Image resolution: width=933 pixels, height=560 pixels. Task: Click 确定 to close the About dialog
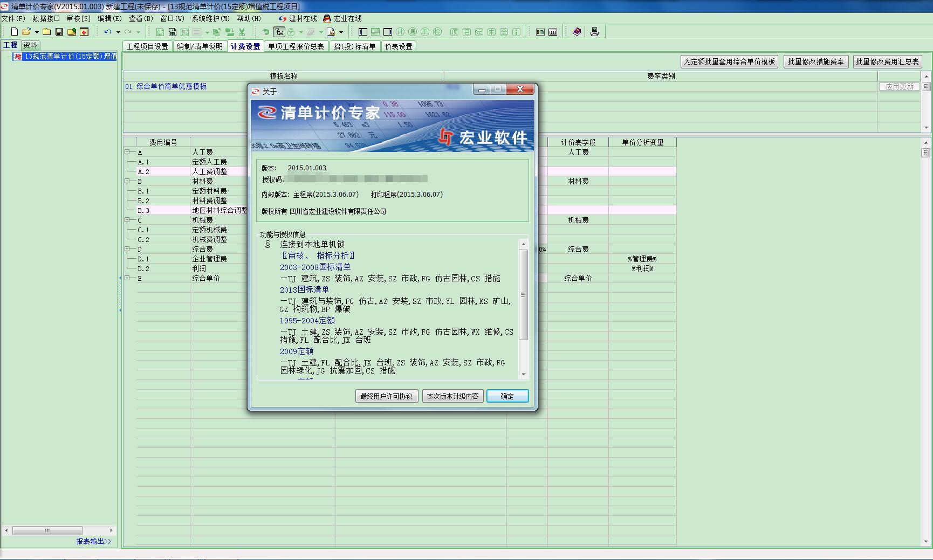pos(507,396)
